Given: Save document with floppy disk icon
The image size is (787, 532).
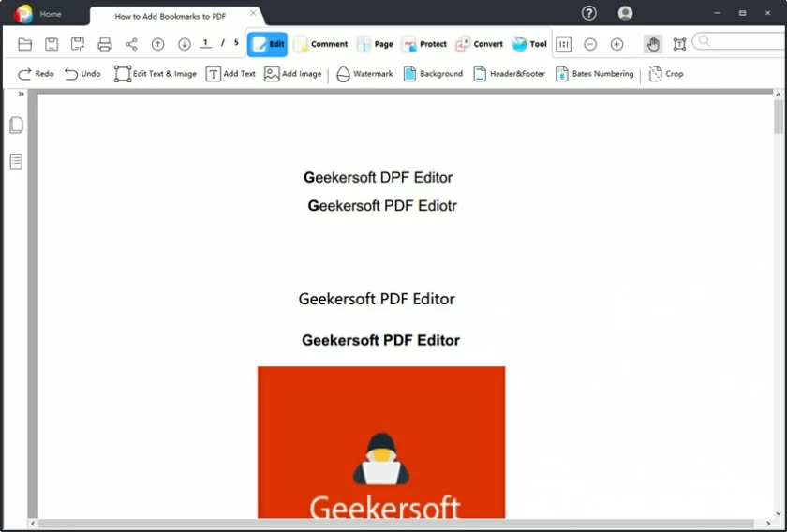Looking at the screenshot, I should pyautogui.click(x=52, y=44).
